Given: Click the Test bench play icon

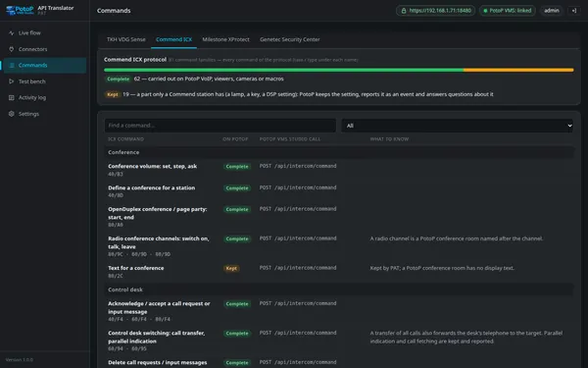Looking at the screenshot, I should click(x=11, y=81).
